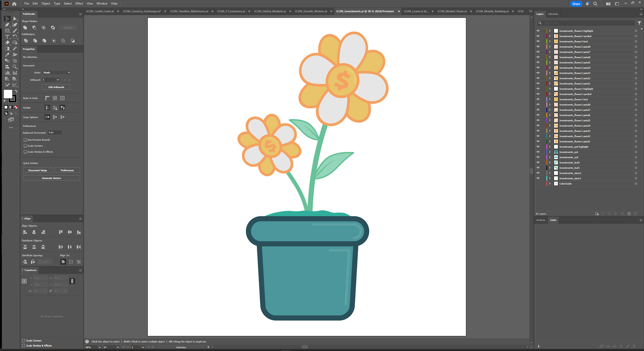The width and height of the screenshot is (644, 351).
Task: Click the Divide pathfinder icon
Action: [x=25, y=41]
